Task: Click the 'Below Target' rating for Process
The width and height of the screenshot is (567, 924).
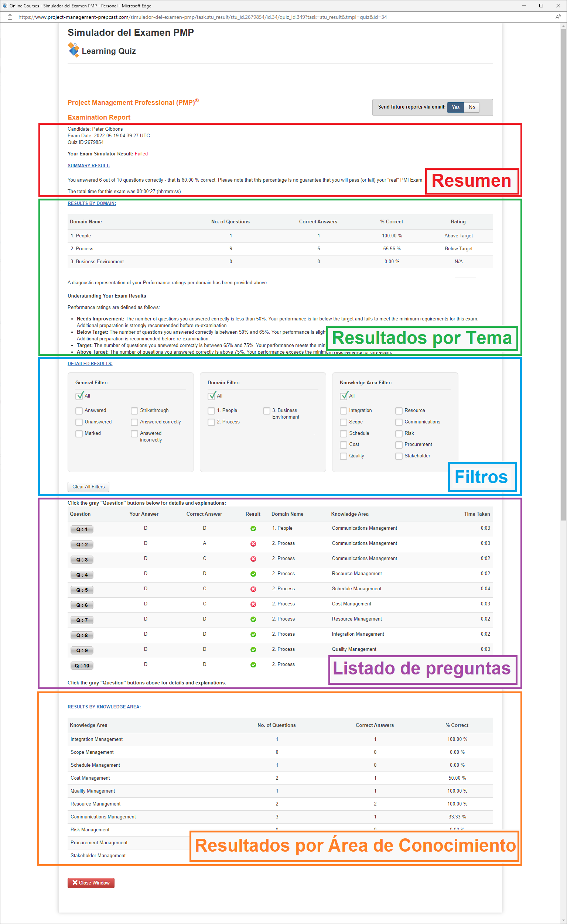Action: (458, 249)
